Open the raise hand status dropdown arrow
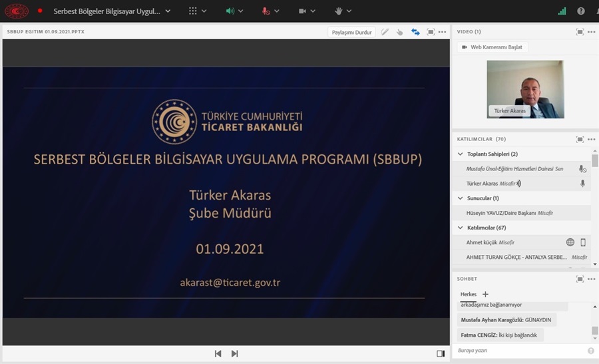Viewport: 599px width, 364px height. pyautogui.click(x=349, y=11)
